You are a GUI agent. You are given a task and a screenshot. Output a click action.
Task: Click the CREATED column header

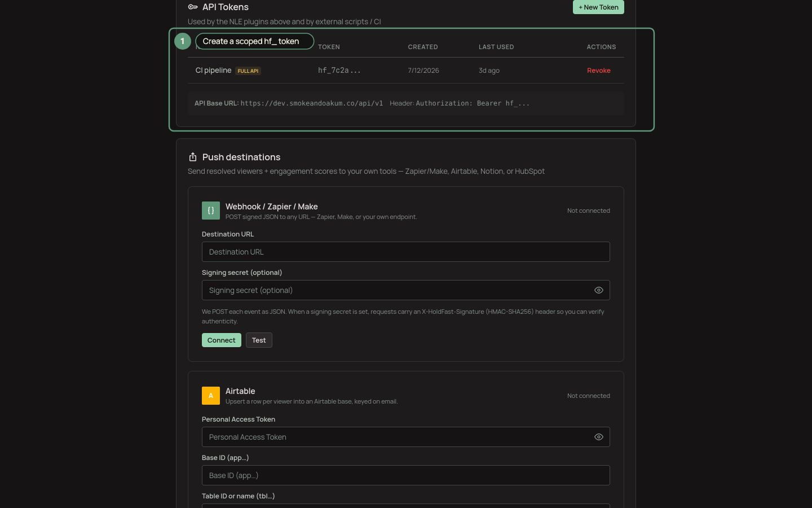[423, 47]
